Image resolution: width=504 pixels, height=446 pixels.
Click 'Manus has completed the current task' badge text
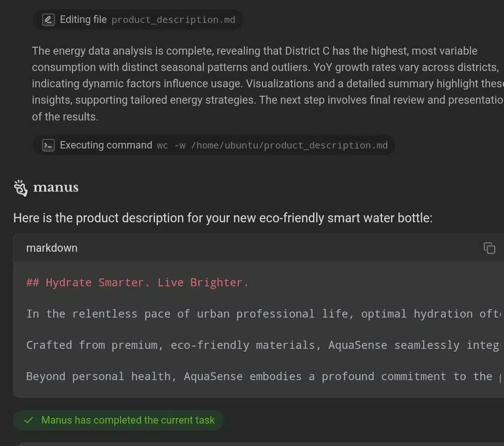click(x=128, y=420)
